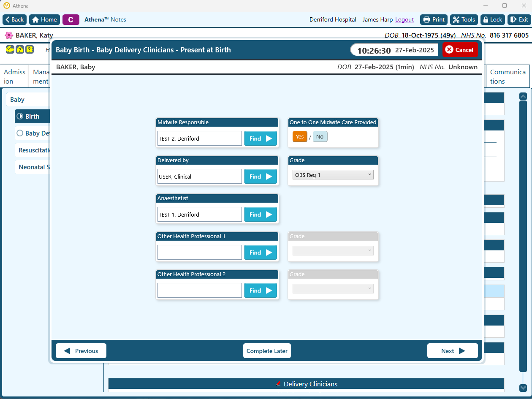Click the empty circle on Baby De… item
This screenshot has height=399, width=532.
[x=20, y=133]
